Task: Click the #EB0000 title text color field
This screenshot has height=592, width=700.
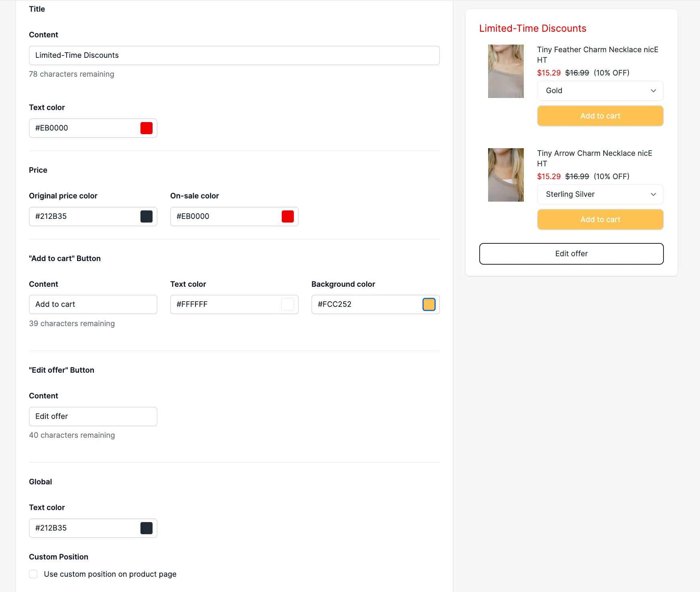Action: [84, 128]
